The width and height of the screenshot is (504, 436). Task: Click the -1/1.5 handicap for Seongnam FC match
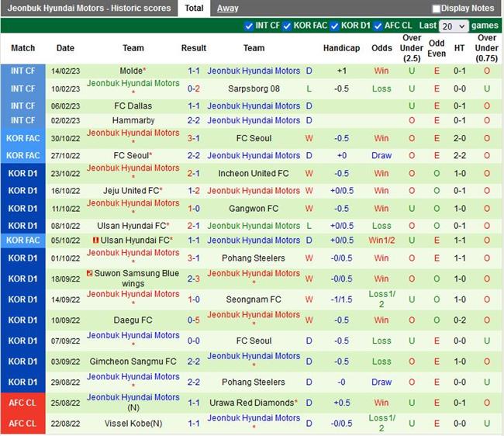coord(341,299)
